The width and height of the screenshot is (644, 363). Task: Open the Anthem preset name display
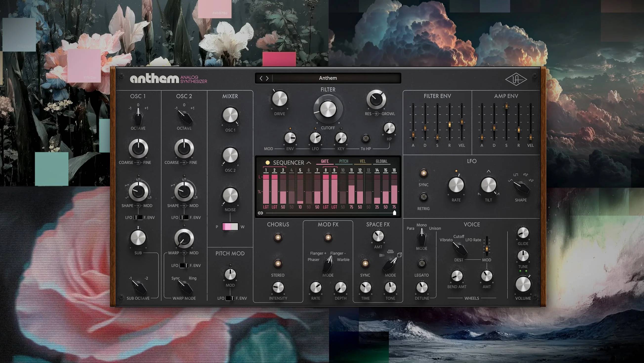click(x=328, y=78)
